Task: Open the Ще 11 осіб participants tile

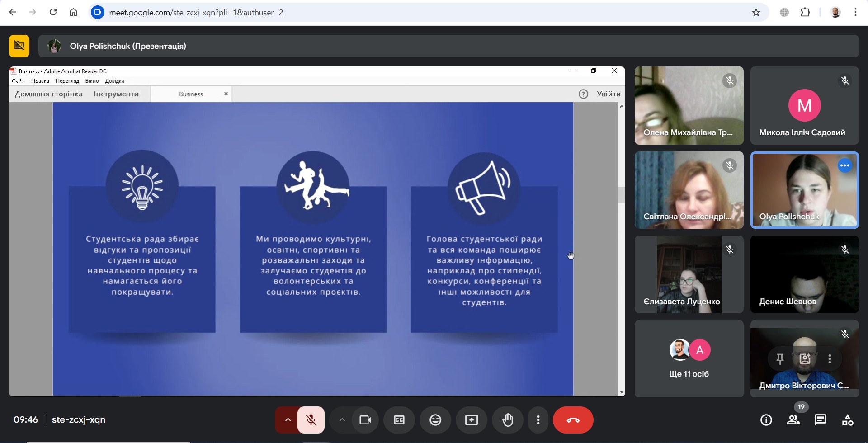Action: pyautogui.click(x=689, y=359)
